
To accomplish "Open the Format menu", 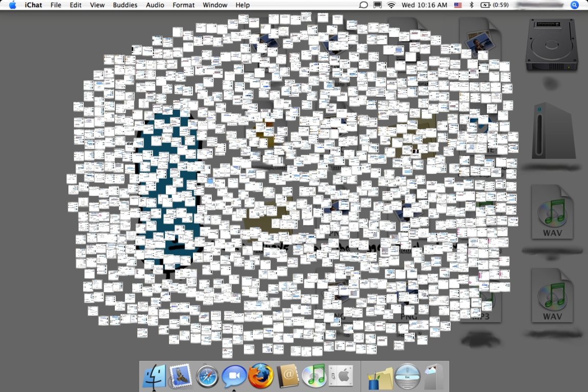I will [183, 5].
